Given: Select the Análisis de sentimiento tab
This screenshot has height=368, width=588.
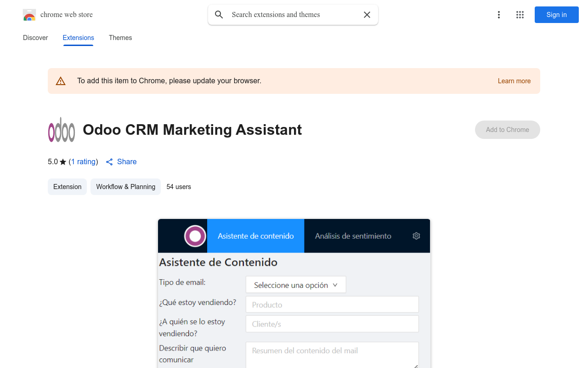Looking at the screenshot, I should pyautogui.click(x=353, y=236).
